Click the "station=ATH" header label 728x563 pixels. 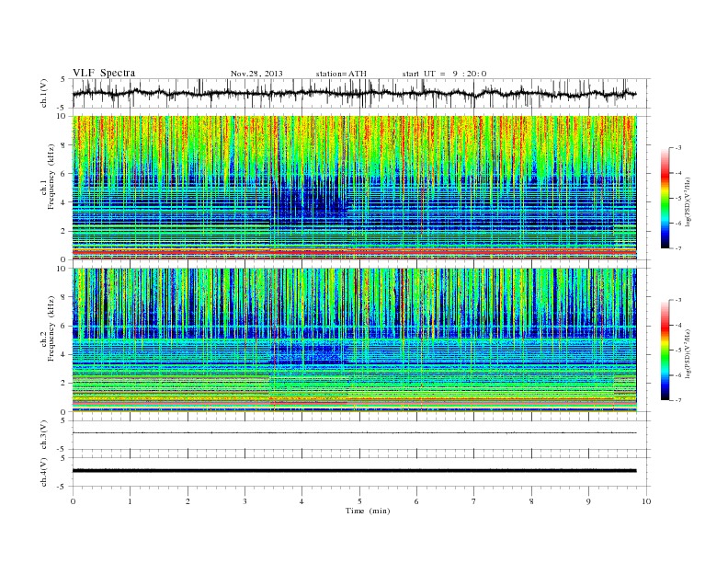coord(341,74)
